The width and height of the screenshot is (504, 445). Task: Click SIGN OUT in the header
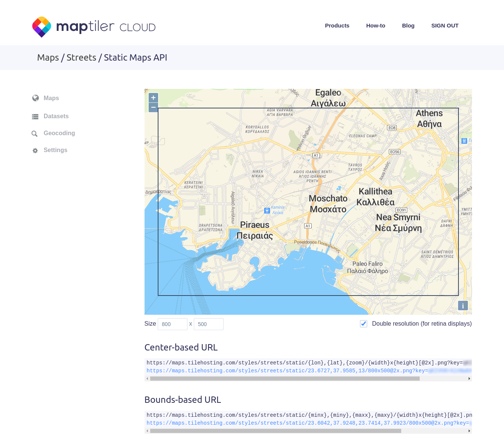click(445, 26)
